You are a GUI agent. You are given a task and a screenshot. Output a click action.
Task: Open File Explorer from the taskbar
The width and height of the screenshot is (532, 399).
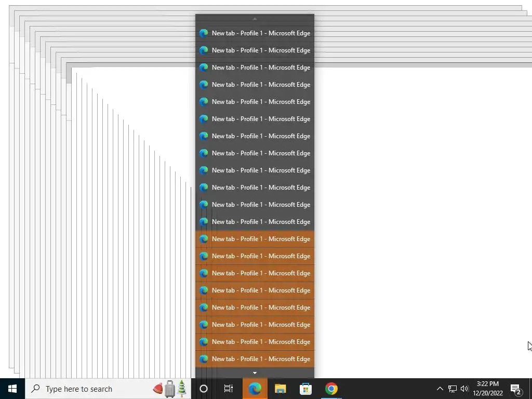[280, 389]
